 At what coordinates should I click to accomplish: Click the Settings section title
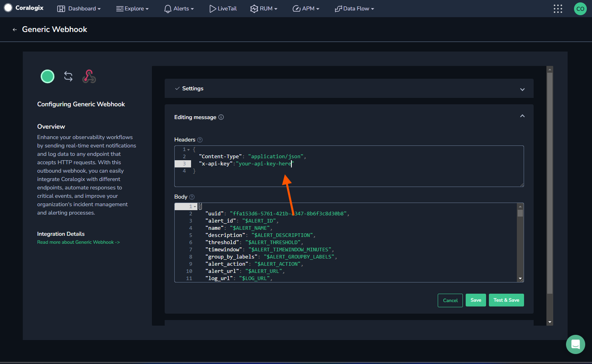click(x=193, y=88)
